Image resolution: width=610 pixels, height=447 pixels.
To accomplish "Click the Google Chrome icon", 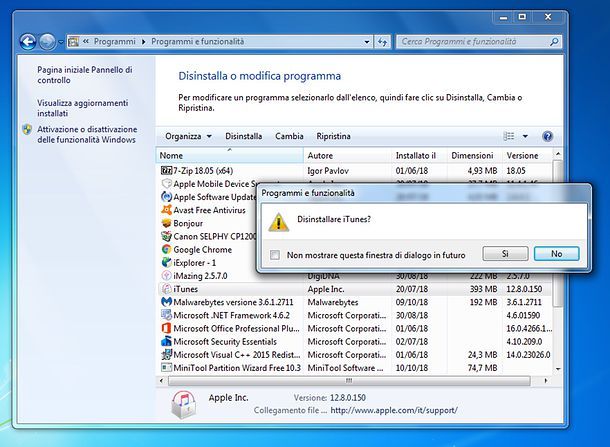I will pyautogui.click(x=166, y=249).
